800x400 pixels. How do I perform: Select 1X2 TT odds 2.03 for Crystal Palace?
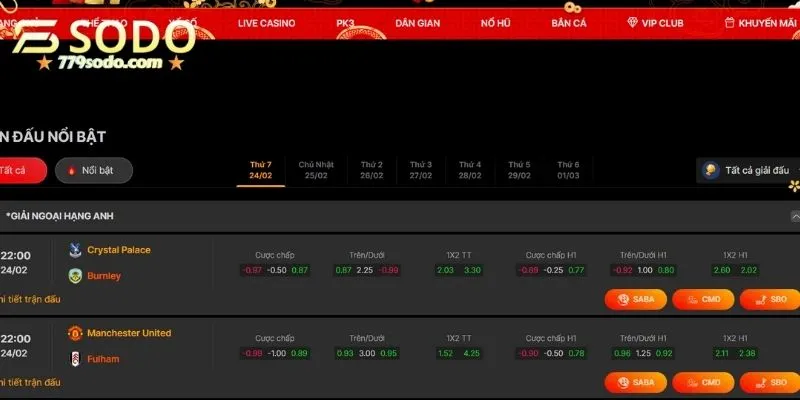[445, 270]
